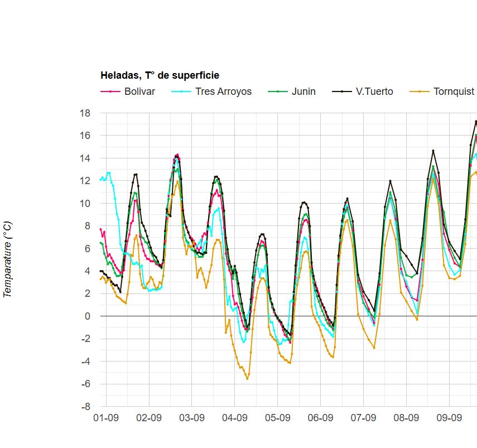Image resolution: width=477 pixels, height=448 pixels.
Task: Click the 05-09 date label
Action: click(x=277, y=418)
